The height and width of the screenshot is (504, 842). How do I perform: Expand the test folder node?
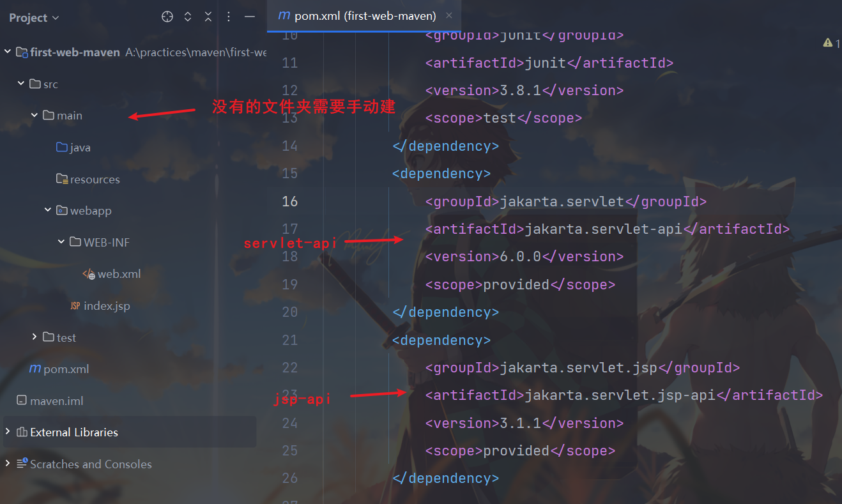(34, 337)
